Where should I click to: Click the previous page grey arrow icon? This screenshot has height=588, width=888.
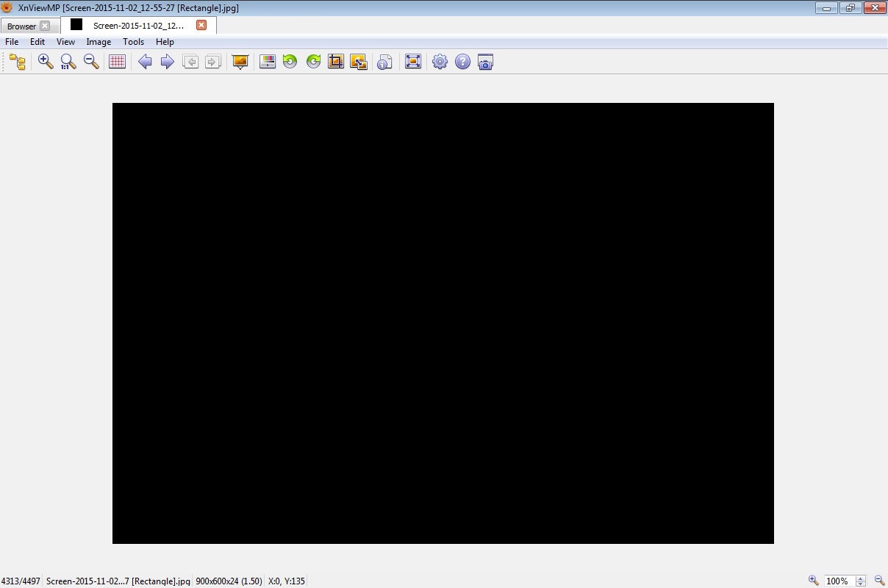click(x=190, y=62)
